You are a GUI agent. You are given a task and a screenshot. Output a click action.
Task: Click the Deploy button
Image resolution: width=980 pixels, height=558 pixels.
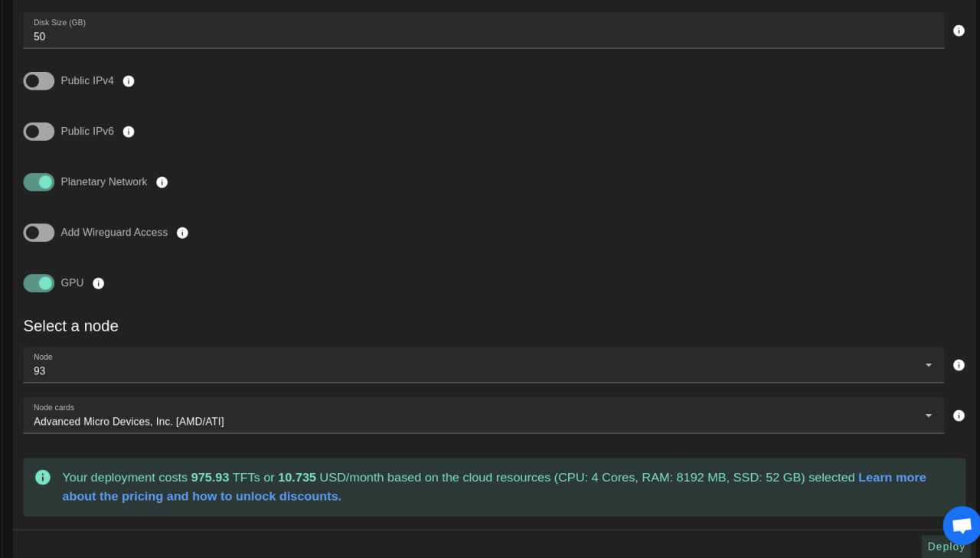click(x=946, y=546)
